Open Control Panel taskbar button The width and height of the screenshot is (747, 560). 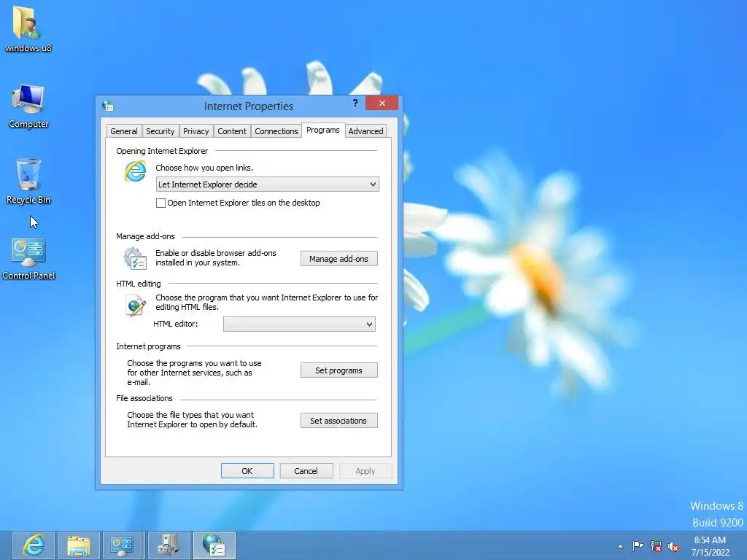[x=122, y=545]
